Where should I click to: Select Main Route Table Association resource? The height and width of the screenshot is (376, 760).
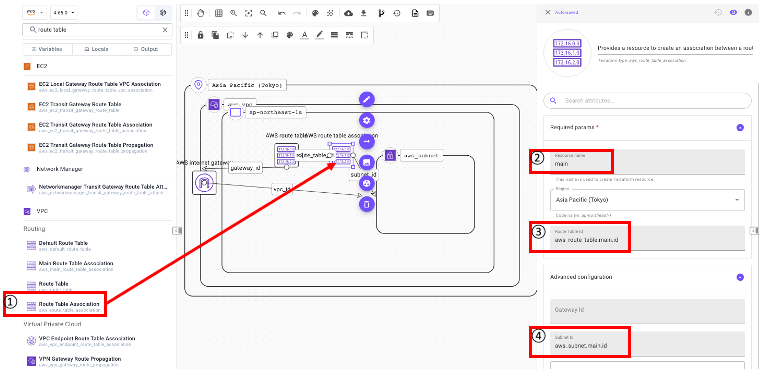pos(69,266)
